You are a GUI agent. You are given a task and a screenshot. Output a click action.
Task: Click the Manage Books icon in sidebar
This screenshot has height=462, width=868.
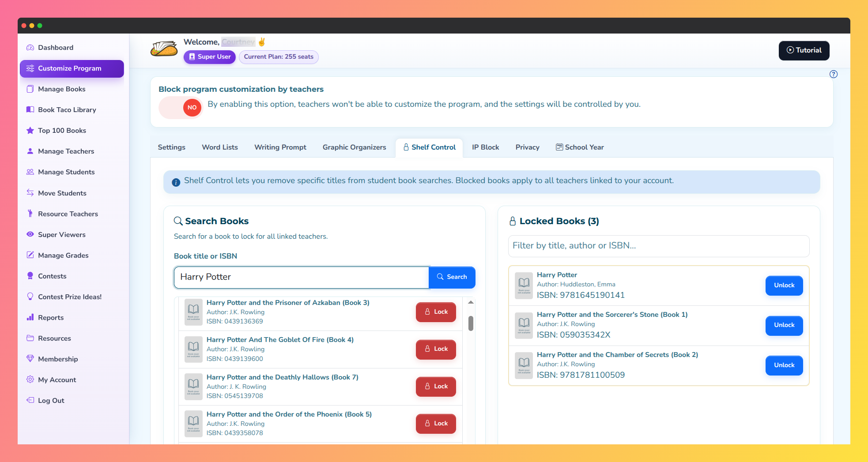30,89
